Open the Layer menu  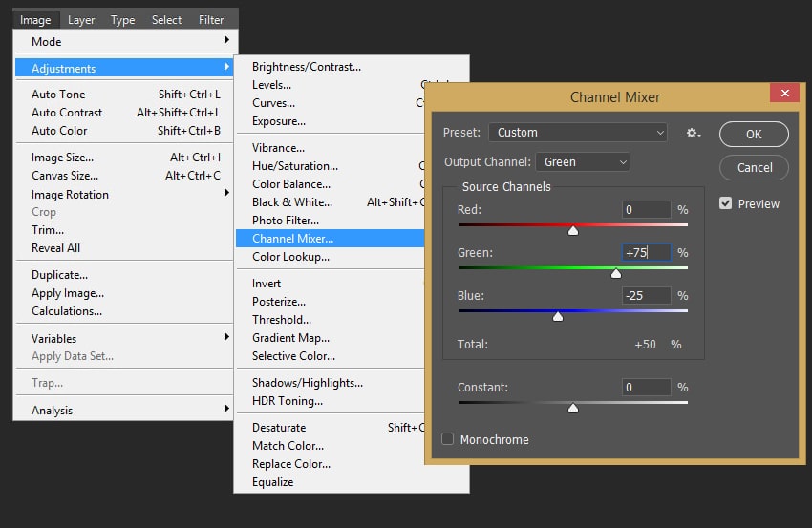[81, 19]
